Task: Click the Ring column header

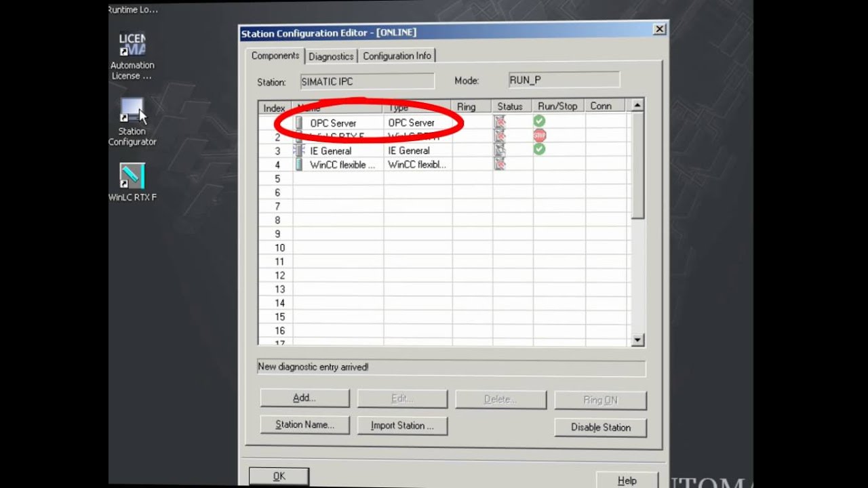Action: (x=472, y=107)
